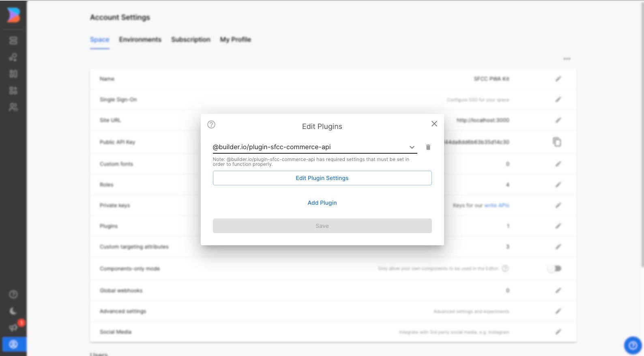Edit Custom targeting attributes pencil

tap(558, 247)
